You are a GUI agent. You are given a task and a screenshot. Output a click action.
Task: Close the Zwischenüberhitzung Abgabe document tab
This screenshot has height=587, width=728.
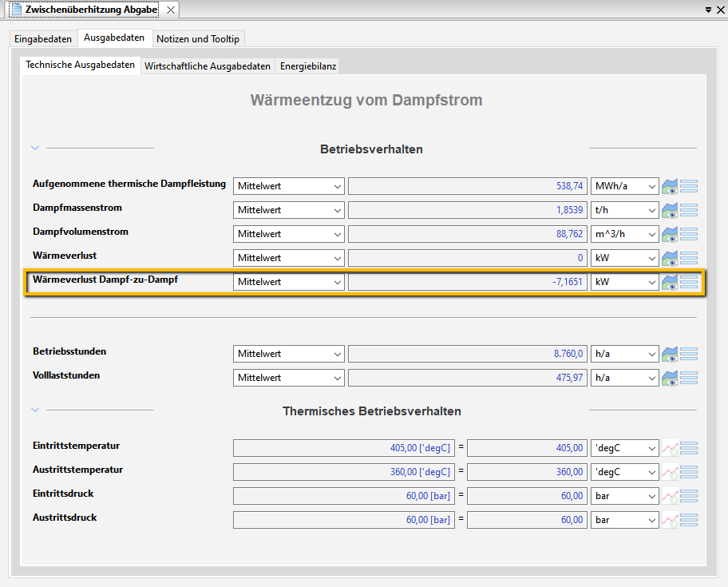coord(171,10)
